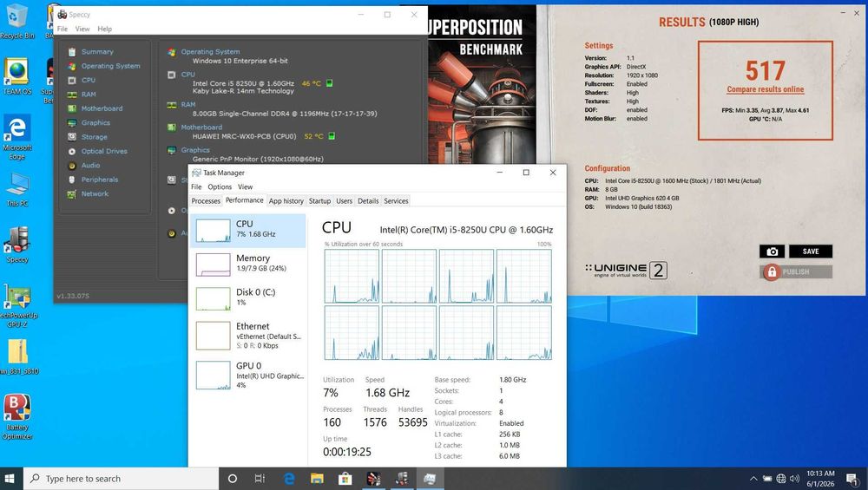The image size is (868, 490).
Task: Open volume control in system tray
Action: [795, 479]
